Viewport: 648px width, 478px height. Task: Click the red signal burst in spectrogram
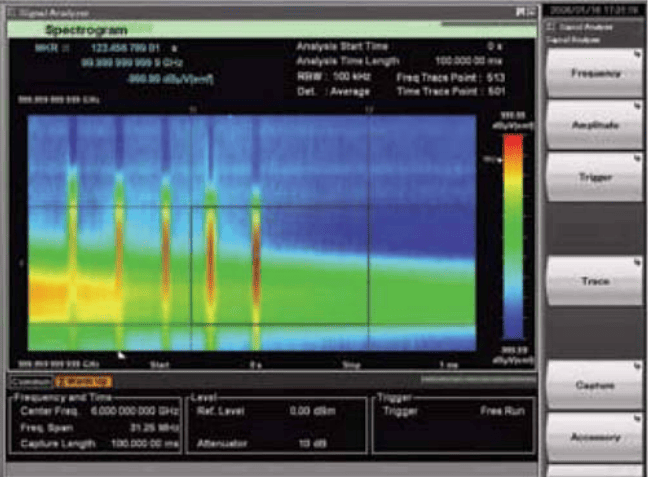210,255
